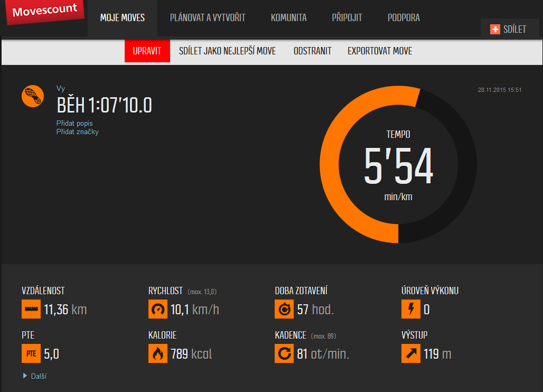Go to the Komunita menu
The height and width of the screenshot is (392, 543).
click(288, 18)
